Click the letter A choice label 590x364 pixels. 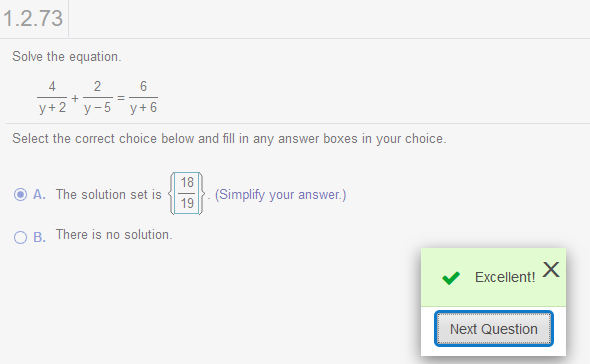pyautogui.click(x=39, y=195)
